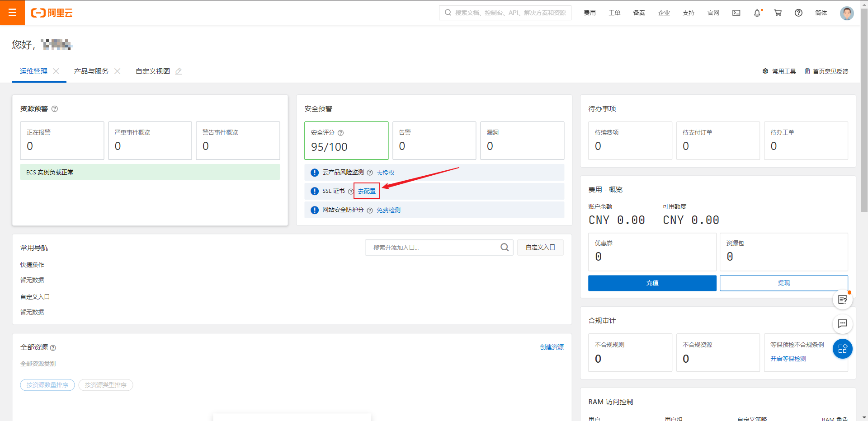Click the help icon next to 安全评分
The height and width of the screenshot is (421, 868).
pos(341,133)
